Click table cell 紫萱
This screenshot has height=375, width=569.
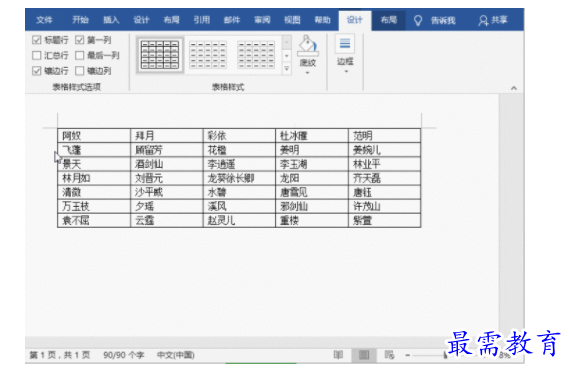tap(385, 220)
